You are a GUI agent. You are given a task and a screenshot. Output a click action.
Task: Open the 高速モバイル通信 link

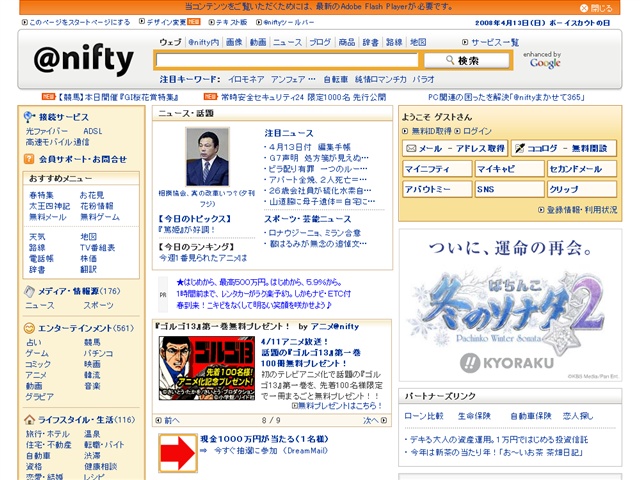point(57,142)
